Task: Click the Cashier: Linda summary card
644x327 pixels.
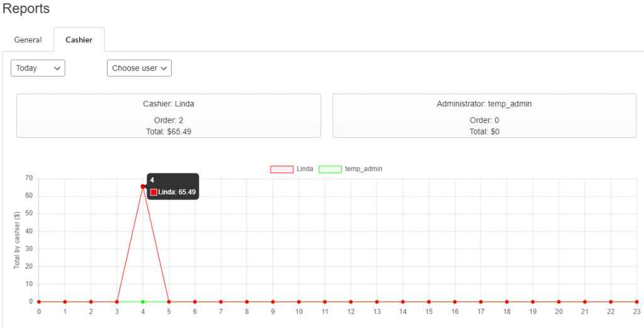Action: 169,116
